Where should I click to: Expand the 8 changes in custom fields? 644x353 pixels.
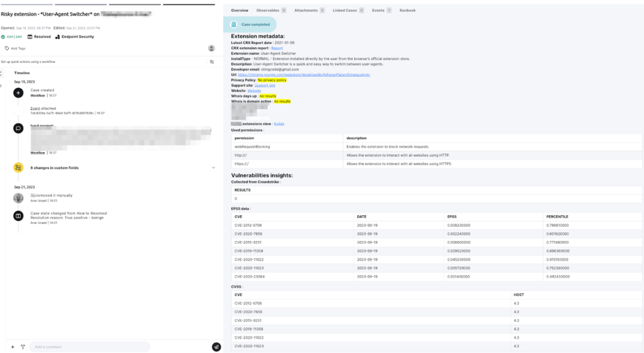coord(213,167)
